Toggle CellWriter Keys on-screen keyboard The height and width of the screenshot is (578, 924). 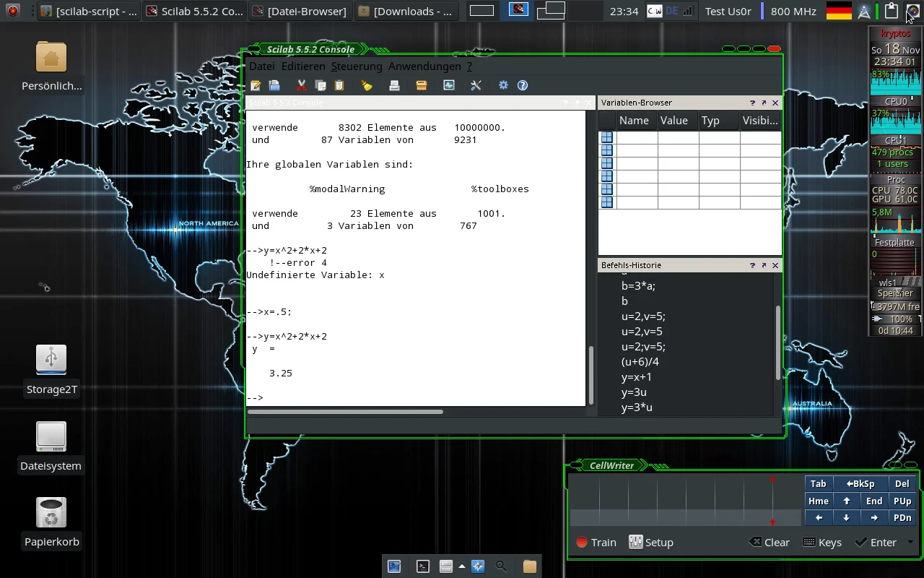click(x=822, y=543)
